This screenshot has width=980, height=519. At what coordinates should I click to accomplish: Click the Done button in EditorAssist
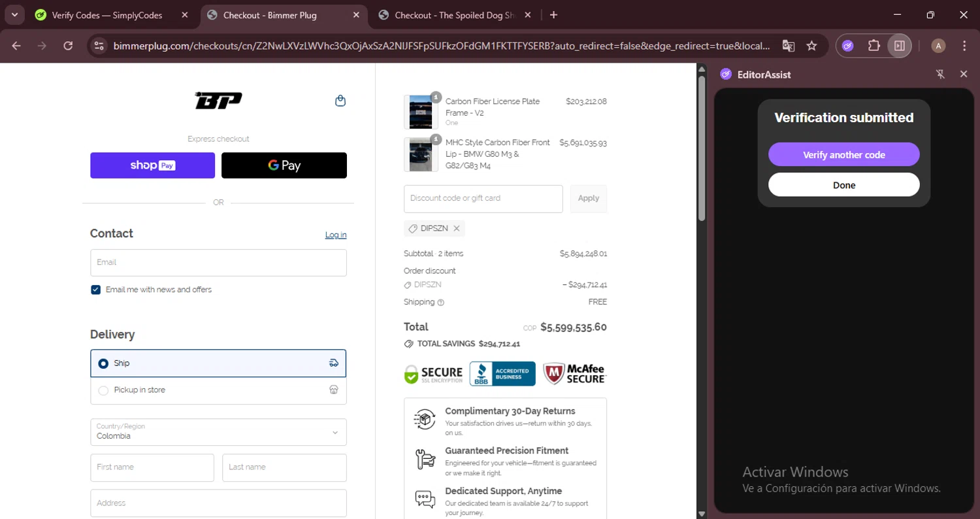tap(843, 185)
